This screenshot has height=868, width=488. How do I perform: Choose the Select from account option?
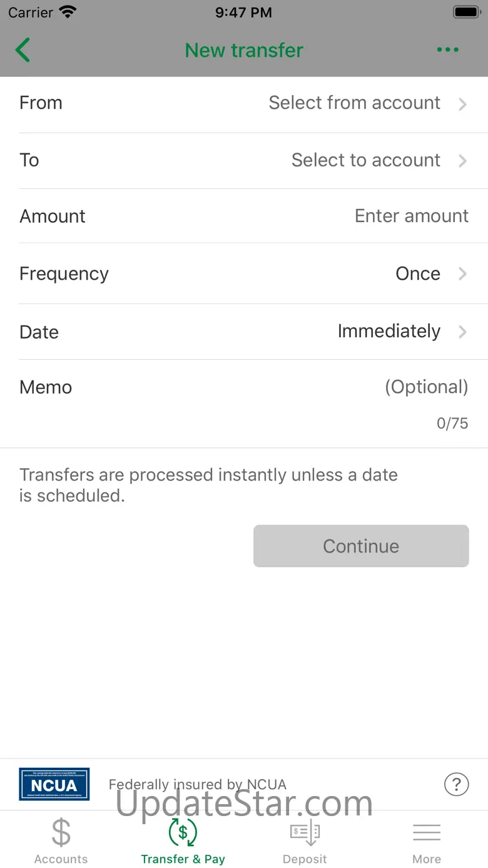[354, 103]
